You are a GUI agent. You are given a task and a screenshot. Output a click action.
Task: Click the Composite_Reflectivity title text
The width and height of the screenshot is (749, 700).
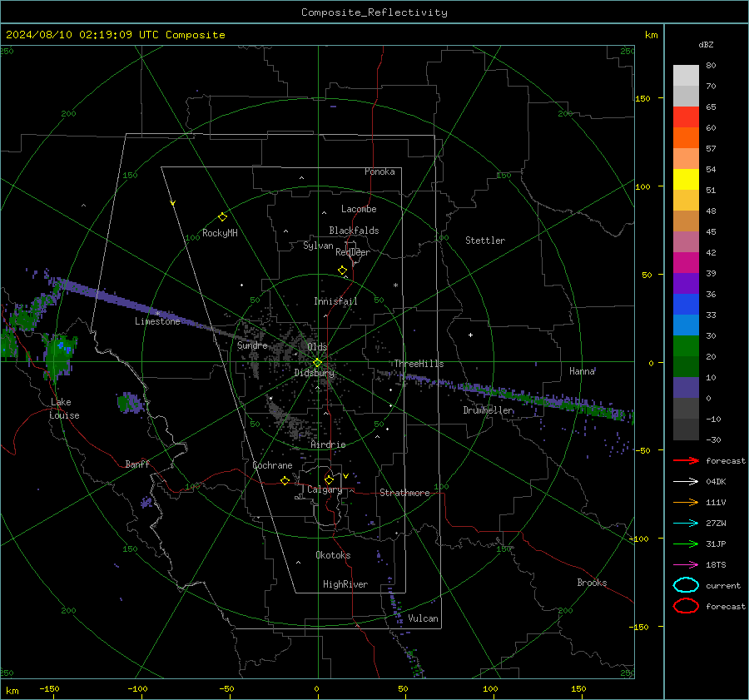pos(374,12)
